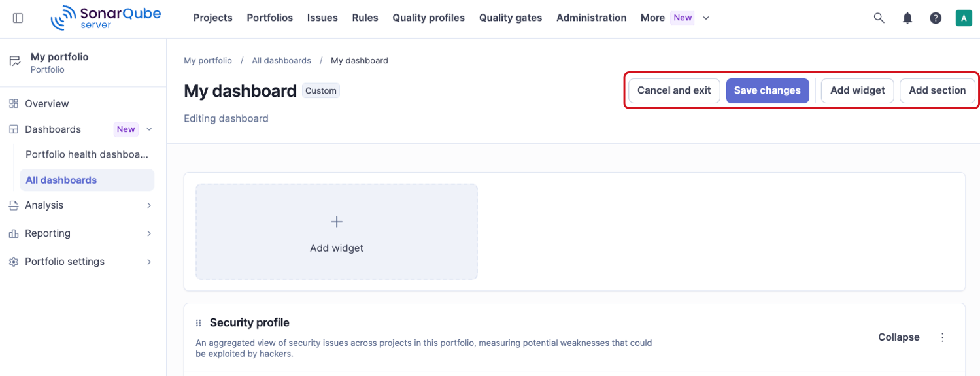The image size is (980, 376).
Task: Open Portfolio health dashboard item
Action: click(87, 154)
